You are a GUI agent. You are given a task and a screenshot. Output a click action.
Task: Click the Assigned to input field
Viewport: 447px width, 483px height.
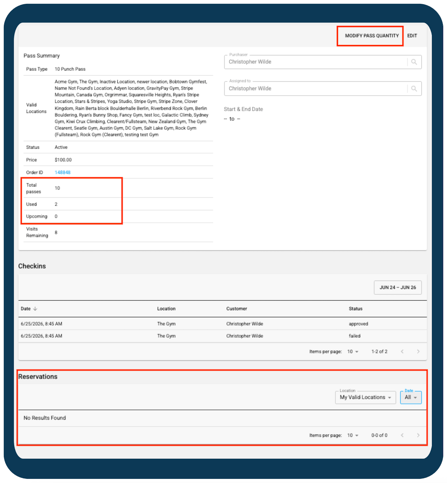[x=323, y=89]
